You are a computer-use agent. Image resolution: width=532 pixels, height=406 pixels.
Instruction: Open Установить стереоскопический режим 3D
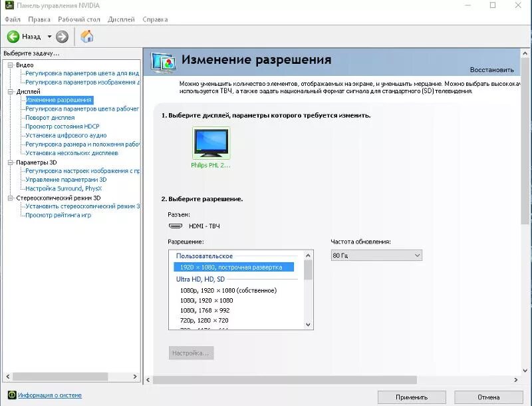(82, 206)
